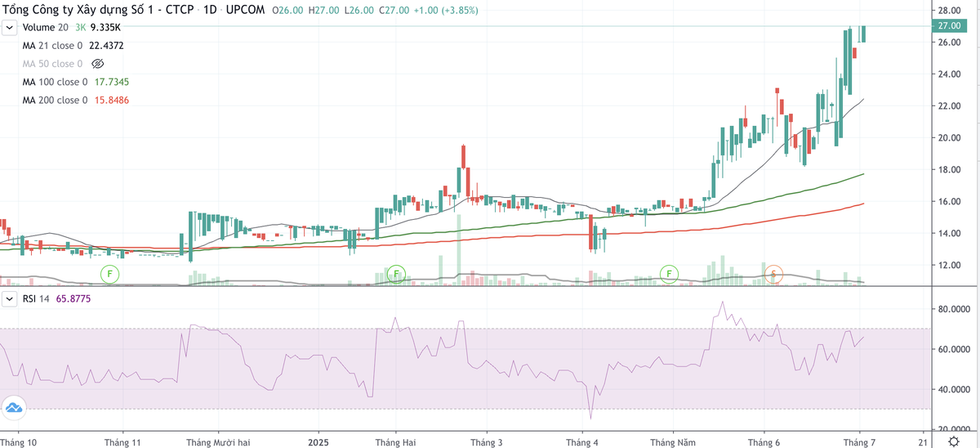980x448 pixels.
Task: Open the F event marker near Tháng 11
Action: pos(109,273)
